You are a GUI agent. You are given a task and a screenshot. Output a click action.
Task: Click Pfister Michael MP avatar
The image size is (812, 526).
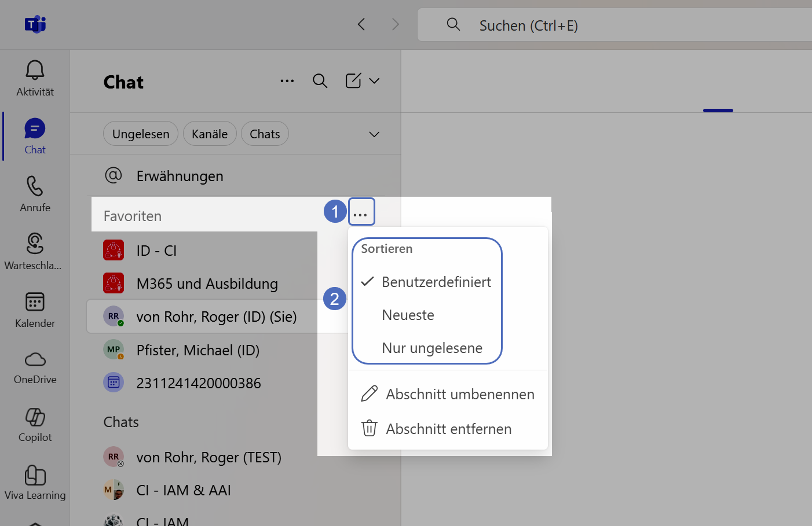coord(114,350)
